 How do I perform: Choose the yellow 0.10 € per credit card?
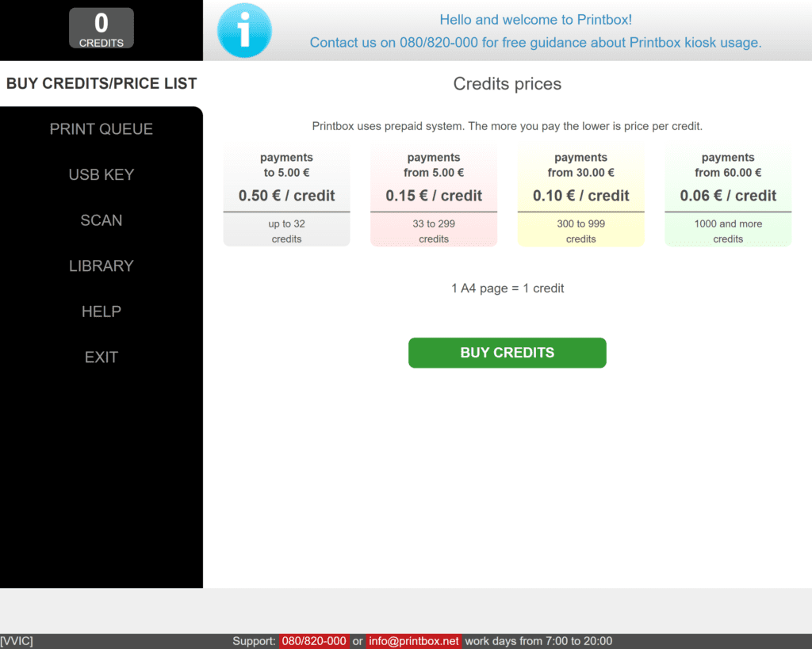coord(580,196)
